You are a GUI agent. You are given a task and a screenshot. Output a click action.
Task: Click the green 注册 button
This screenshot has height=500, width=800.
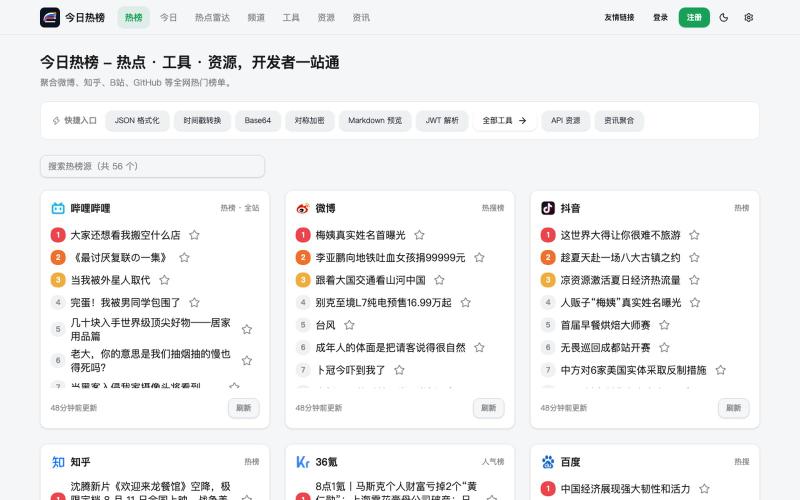(694, 17)
